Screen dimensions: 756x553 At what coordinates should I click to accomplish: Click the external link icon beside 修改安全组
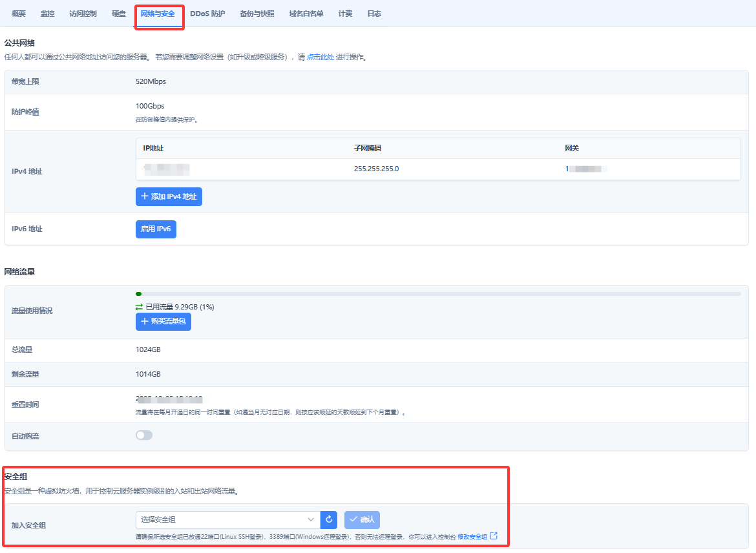pos(494,536)
